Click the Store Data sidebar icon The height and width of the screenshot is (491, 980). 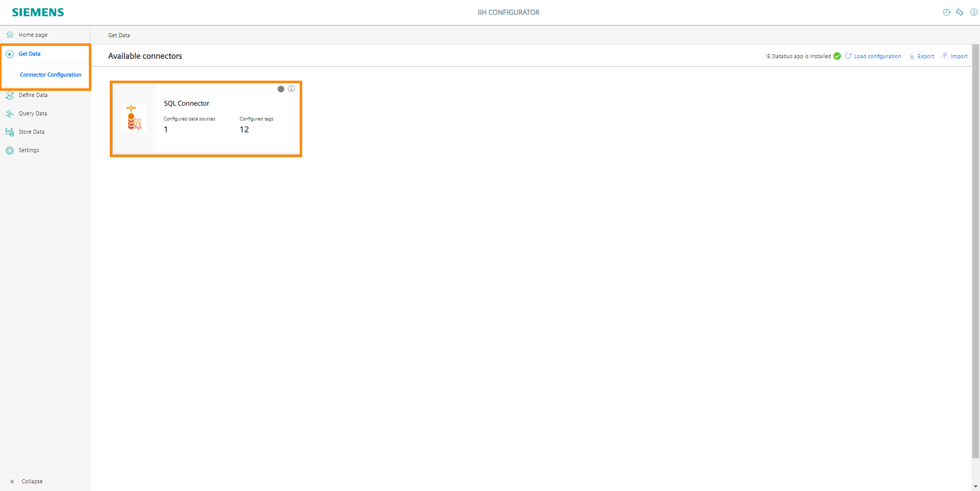click(x=10, y=132)
